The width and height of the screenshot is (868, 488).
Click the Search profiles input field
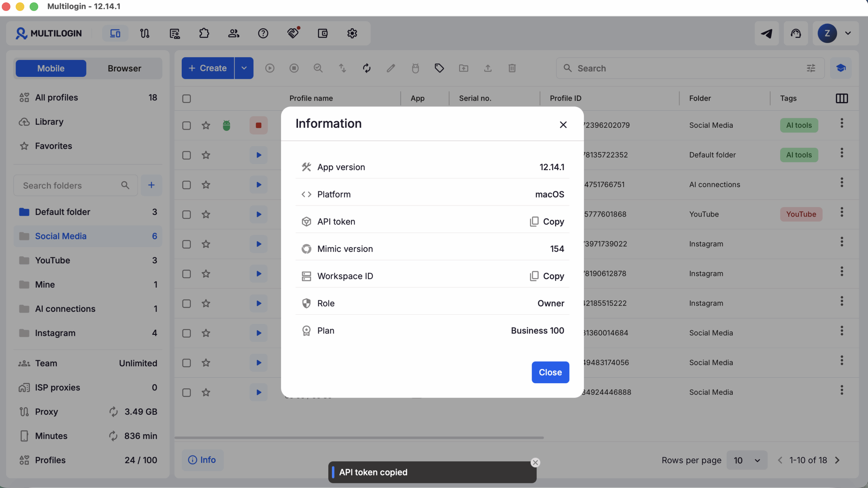690,68
